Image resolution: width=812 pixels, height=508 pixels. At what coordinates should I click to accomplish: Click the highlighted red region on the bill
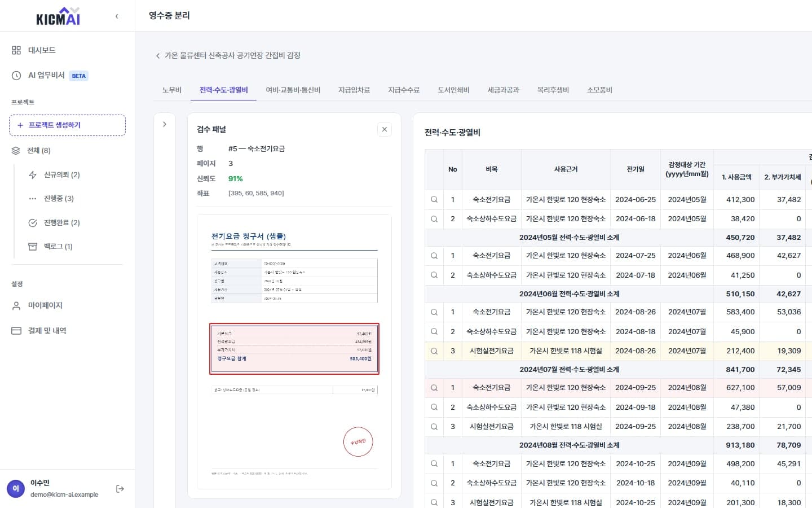294,349
